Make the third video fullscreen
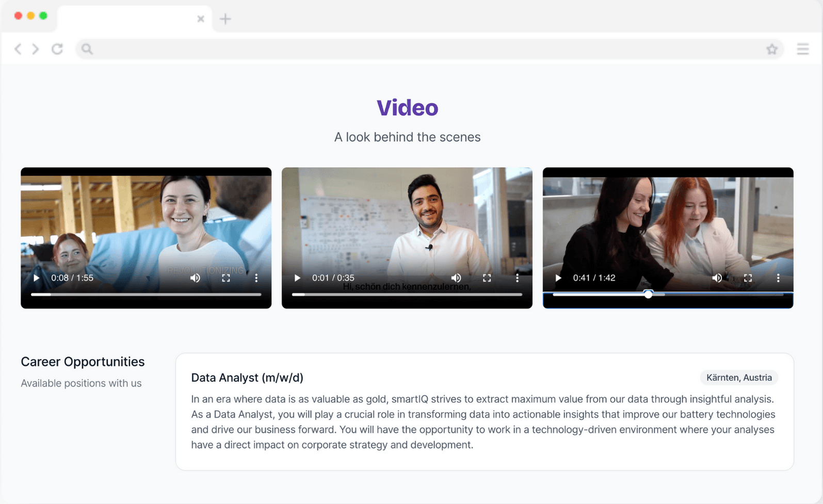823x504 pixels. click(748, 278)
